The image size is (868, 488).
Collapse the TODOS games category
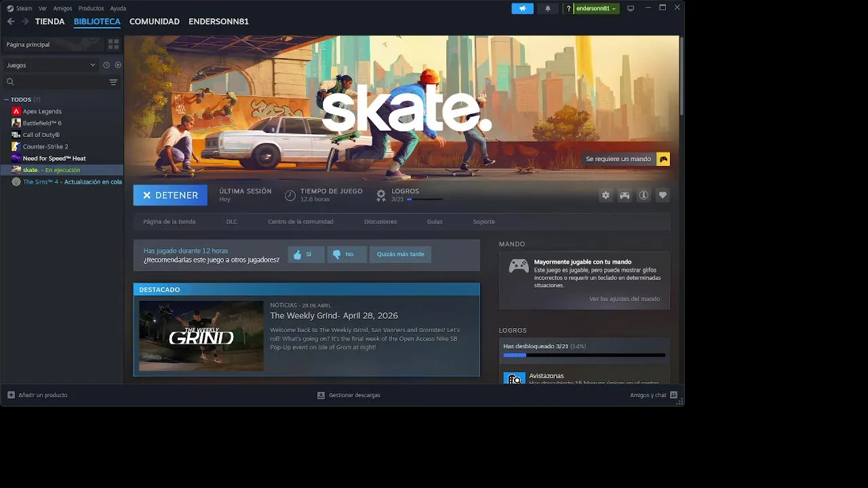click(7, 100)
